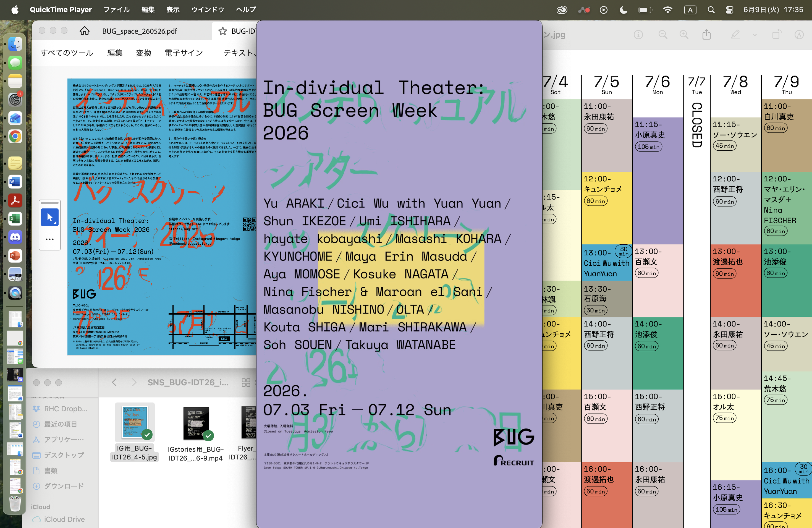This screenshot has height=528, width=812.
Task: Open System Settings with badge in Dock
Action: 15,100
